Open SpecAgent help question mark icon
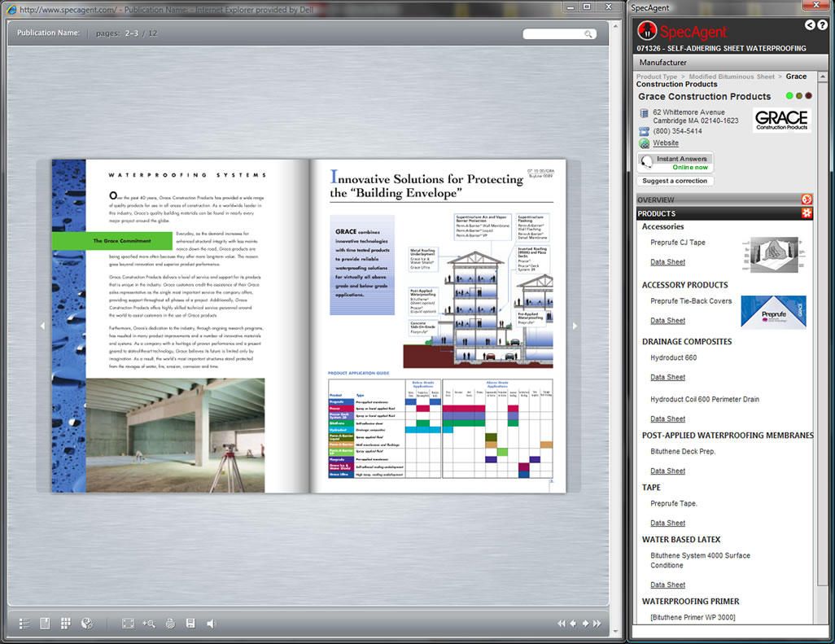The image size is (835, 644). pos(822,24)
